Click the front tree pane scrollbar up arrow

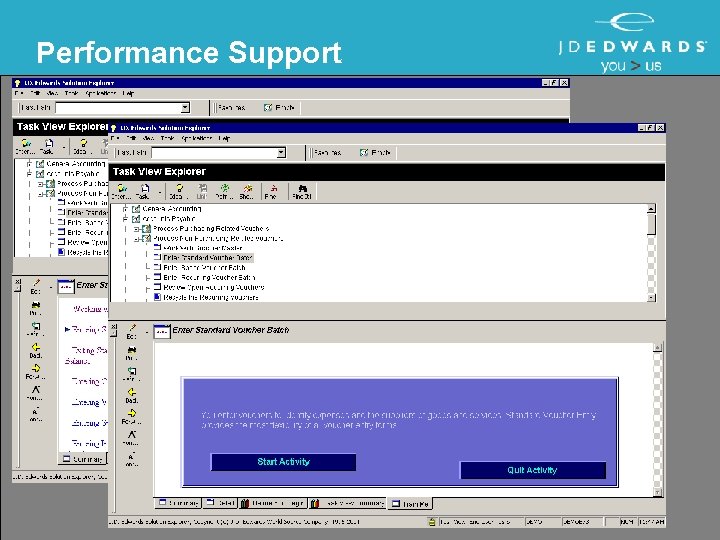tap(651, 209)
